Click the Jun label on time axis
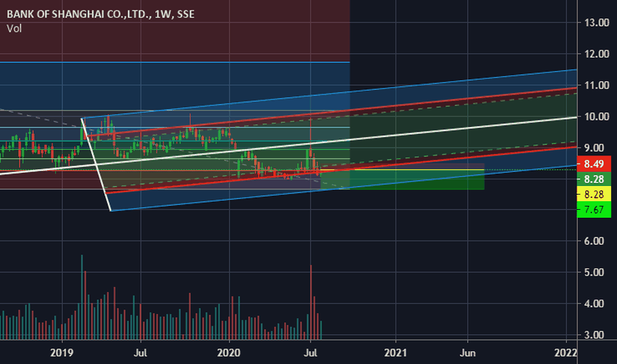 pyautogui.click(x=467, y=353)
